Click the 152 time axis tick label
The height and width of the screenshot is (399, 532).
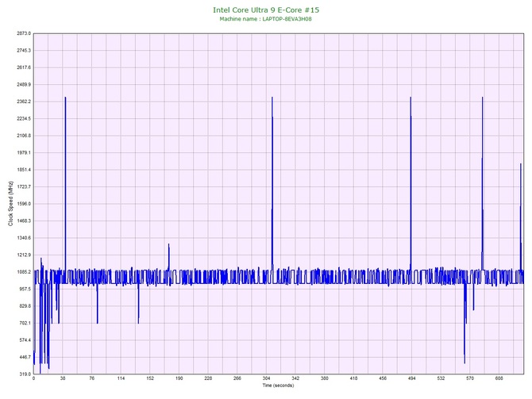[x=150, y=378]
